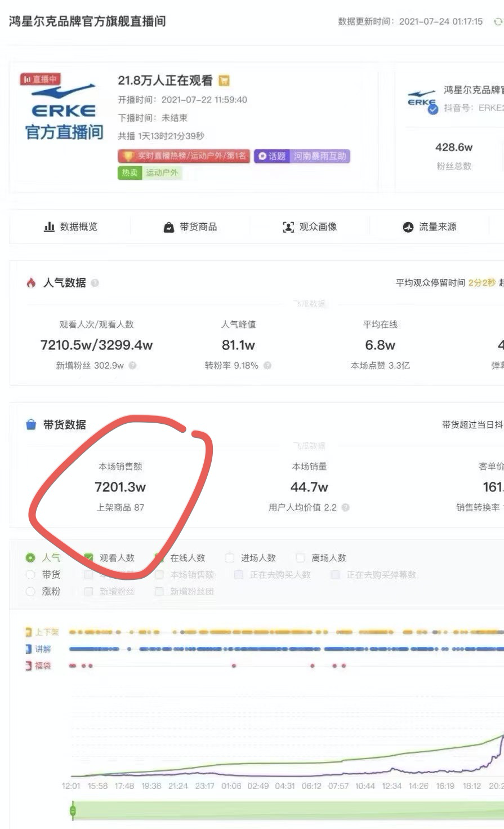
Task: Click the 开播时间 2021-07-22 11:59:40 text
Action: tap(182, 100)
